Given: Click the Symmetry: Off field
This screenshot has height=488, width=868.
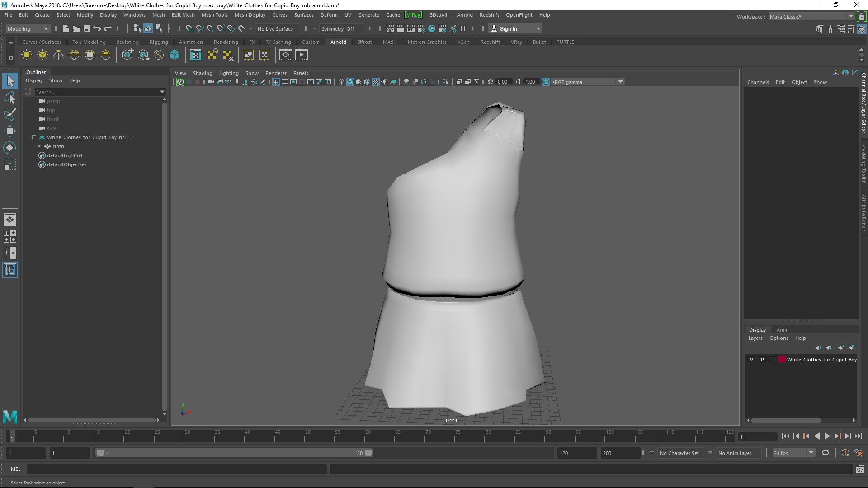Looking at the screenshot, I should [341, 28].
